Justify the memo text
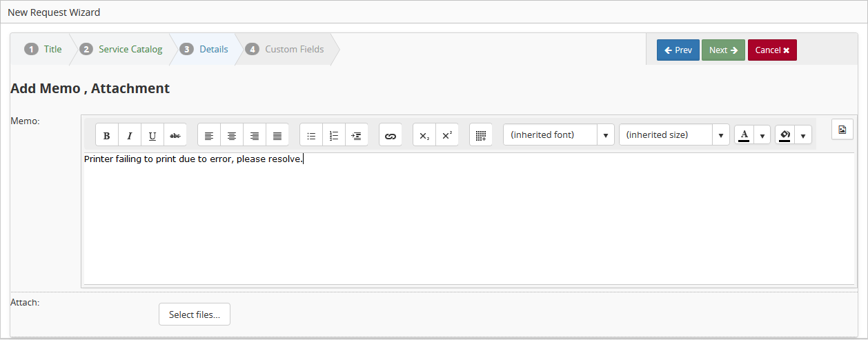 click(277, 135)
